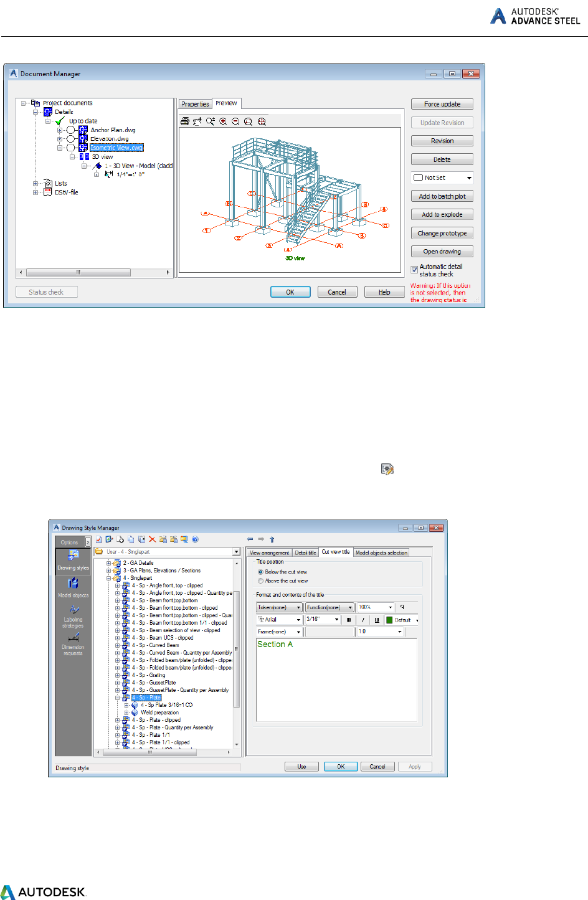Click the Change prototype button
The height and width of the screenshot is (900, 588).
[442, 233]
